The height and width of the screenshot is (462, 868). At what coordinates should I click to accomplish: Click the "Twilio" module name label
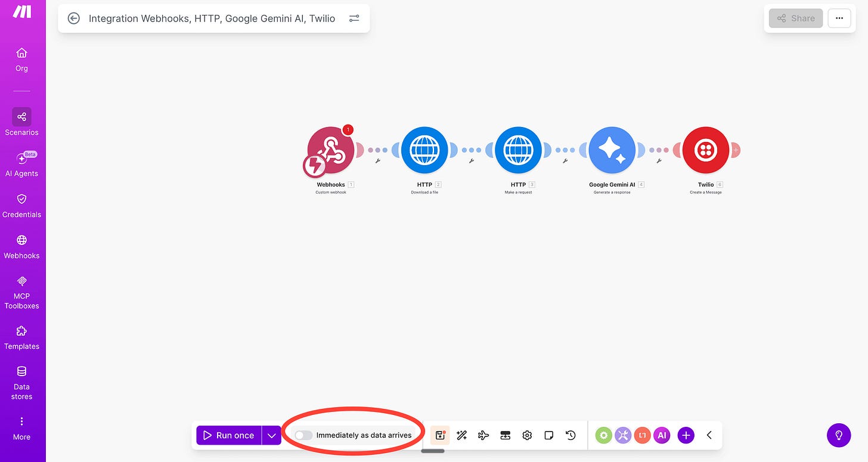pyautogui.click(x=706, y=185)
